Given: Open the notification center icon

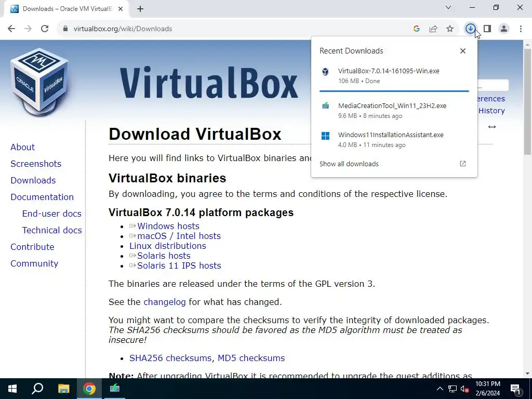Looking at the screenshot, I should 515,389.
